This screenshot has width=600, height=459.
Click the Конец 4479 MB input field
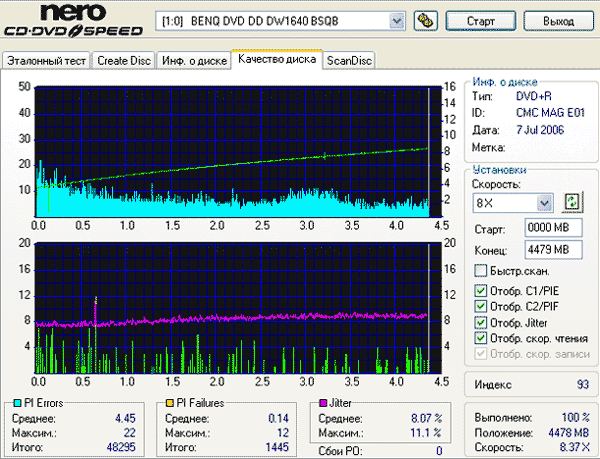pyautogui.click(x=554, y=250)
